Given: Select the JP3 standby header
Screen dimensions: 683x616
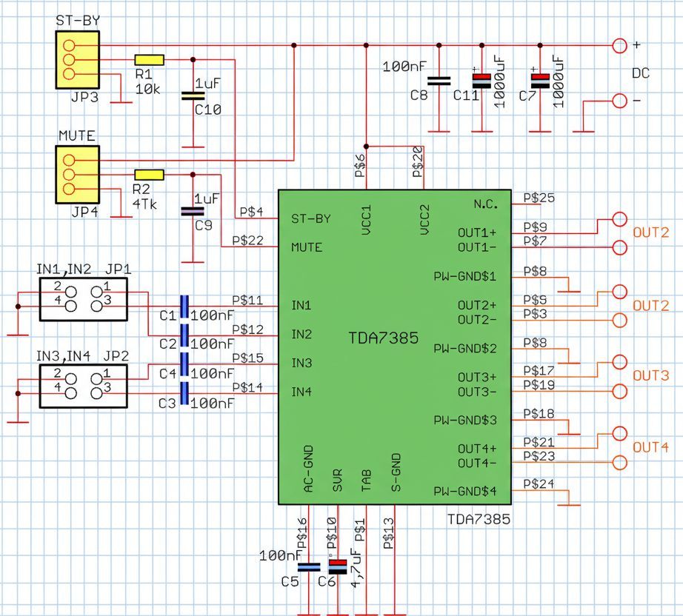Looking at the screenshot, I should coord(78,60).
